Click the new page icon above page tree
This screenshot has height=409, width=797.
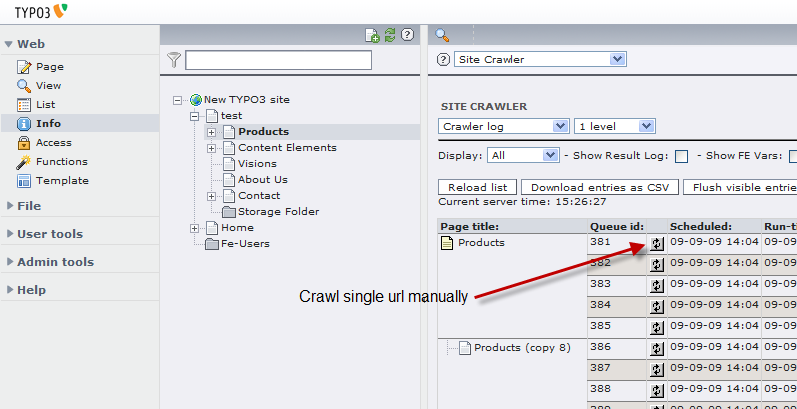(373, 35)
